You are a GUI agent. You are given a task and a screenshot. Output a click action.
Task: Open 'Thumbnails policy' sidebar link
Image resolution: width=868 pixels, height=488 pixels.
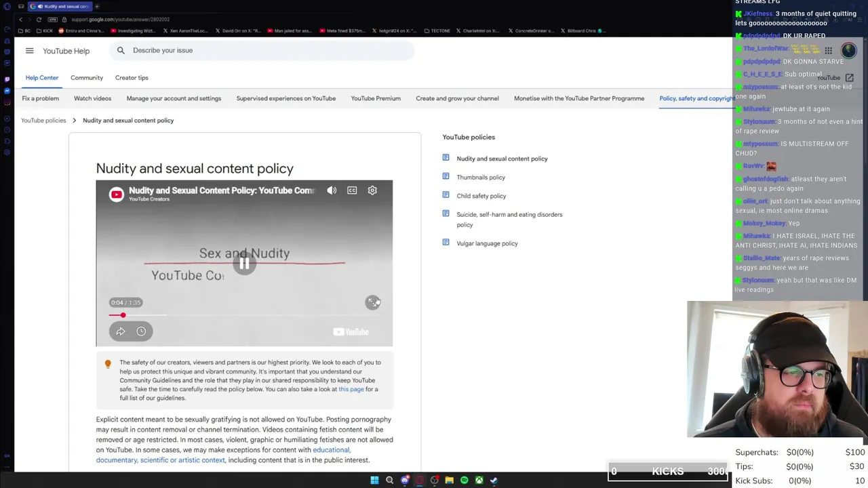[x=481, y=178]
